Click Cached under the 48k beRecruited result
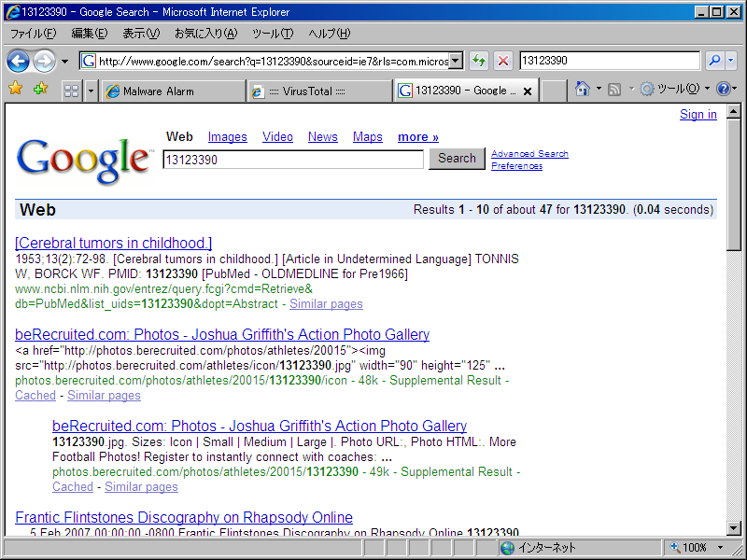The image size is (747, 560). [35, 395]
